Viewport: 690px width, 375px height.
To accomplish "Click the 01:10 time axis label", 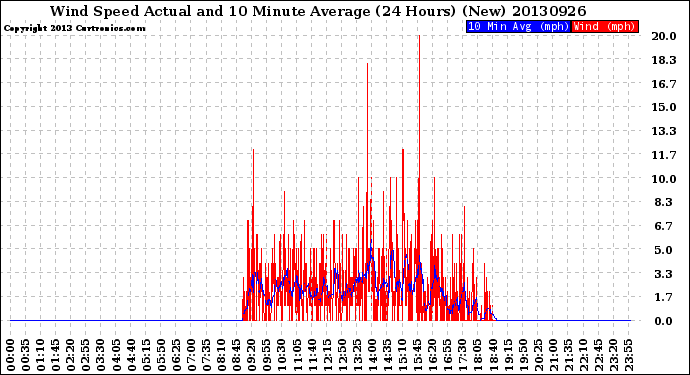I will pyautogui.click(x=40, y=355).
